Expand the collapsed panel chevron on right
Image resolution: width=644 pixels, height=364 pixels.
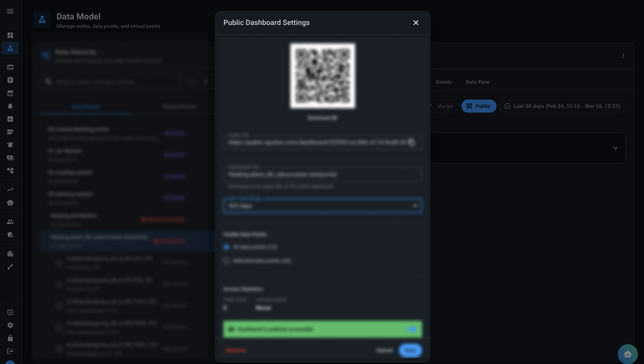616,148
